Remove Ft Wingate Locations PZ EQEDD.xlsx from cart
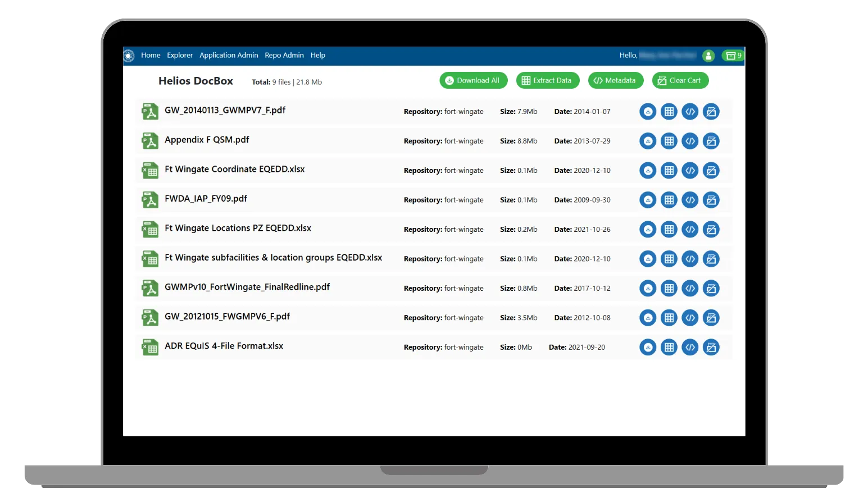 711,230
